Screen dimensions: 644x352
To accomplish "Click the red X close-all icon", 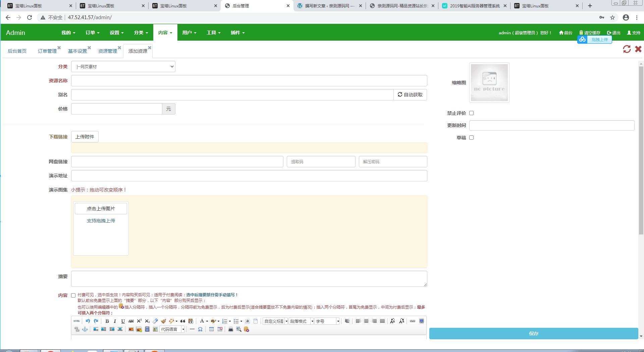I will pyautogui.click(x=638, y=49).
